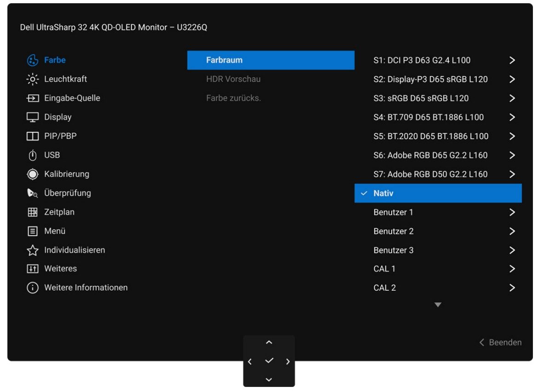Click the Menü menu label
Image resolution: width=538 pixels, height=392 pixels.
click(x=55, y=231)
